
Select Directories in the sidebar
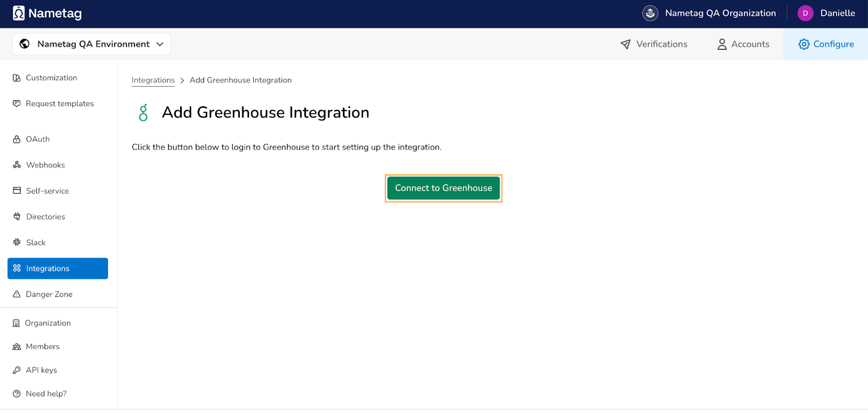click(46, 217)
